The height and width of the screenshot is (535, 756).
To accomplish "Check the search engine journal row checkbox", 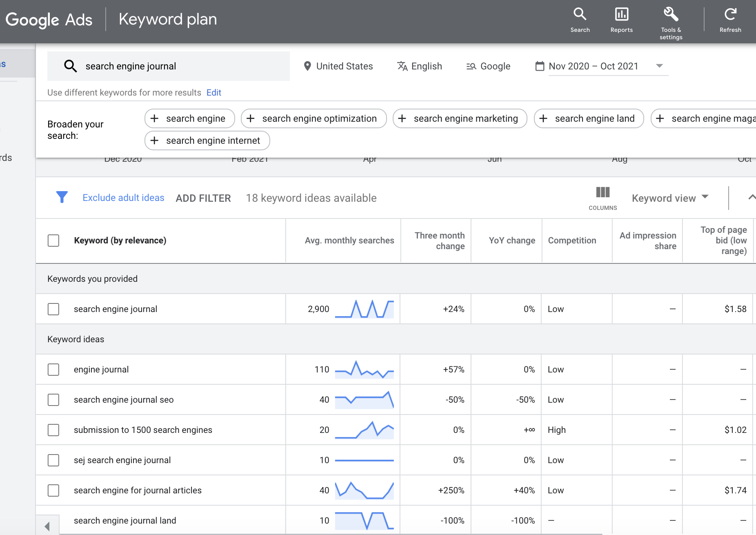I will (53, 309).
